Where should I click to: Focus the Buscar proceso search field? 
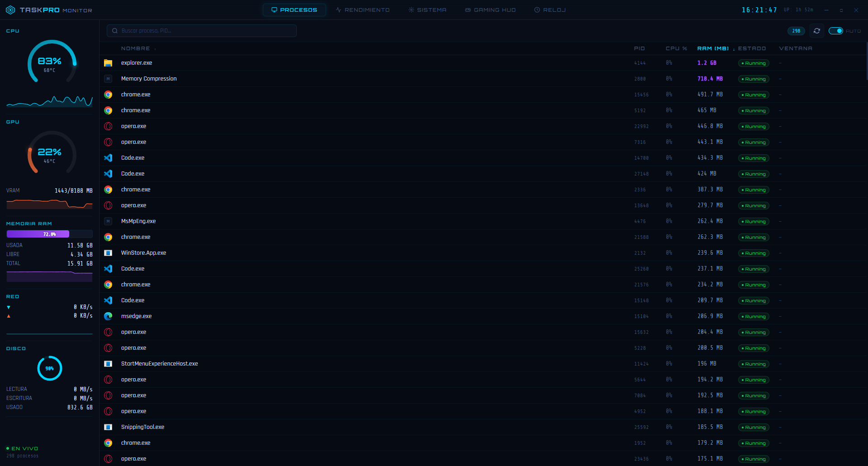[x=202, y=31]
